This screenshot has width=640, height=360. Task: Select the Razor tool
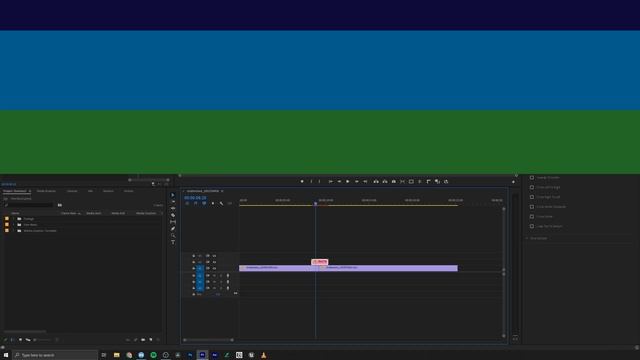(173, 215)
